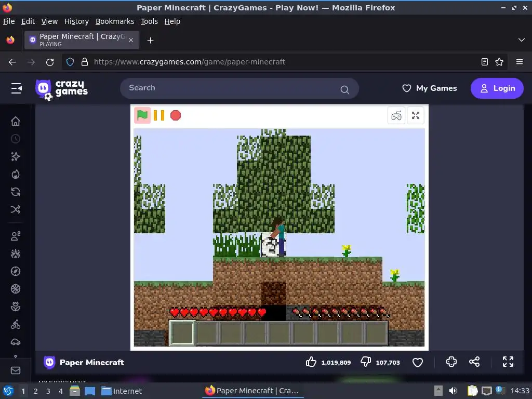Open the bike games icon category
This screenshot has height=399, width=532.
(16, 324)
